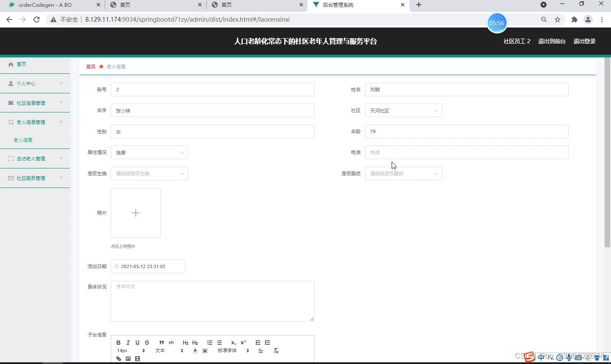Open the 是否生病 dropdown
The height and width of the screenshot is (364, 611).
point(149,174)
